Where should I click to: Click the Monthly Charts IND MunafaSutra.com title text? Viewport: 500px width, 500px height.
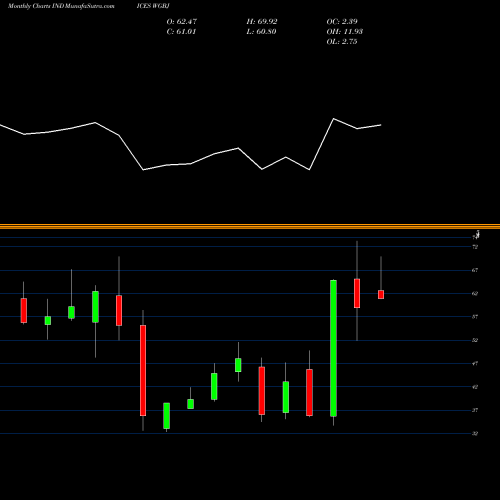pos(61,6)
